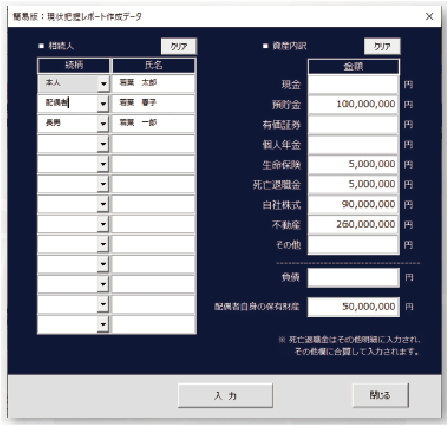The height and width of the screenshot is (426, 448).
Task: Click the 入力 button
Action: tap(225, 395)
